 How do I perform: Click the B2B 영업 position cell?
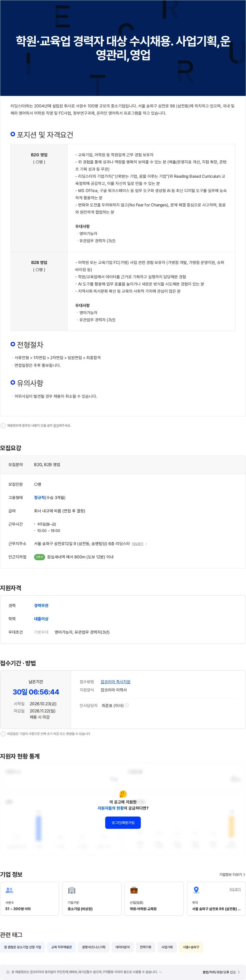pos(39,291)
